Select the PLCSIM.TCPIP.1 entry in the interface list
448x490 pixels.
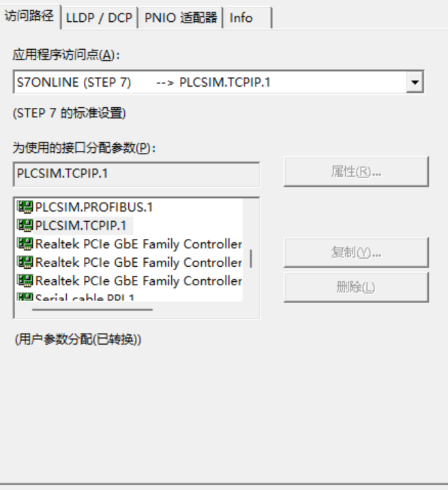pos(80,225)
